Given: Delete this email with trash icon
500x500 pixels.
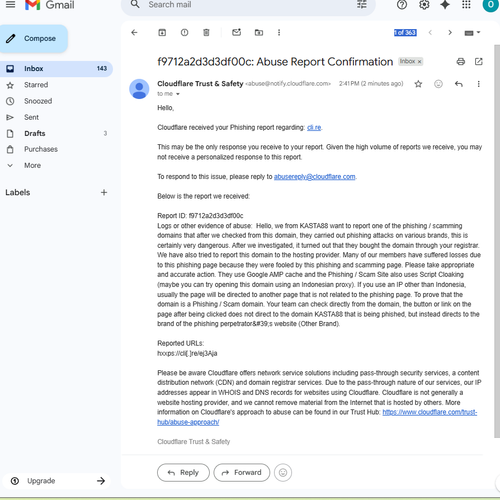Looking at the screenshot, I should [206, 32].
